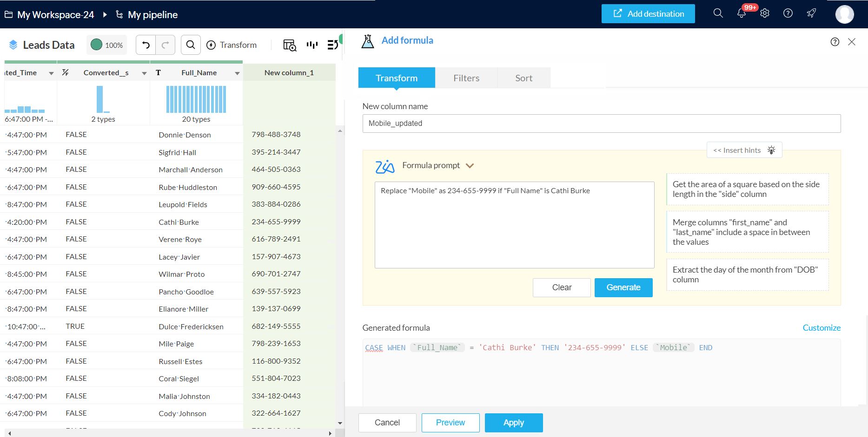Switch to the Filters tab

pyautogui.click(x=466, y=78)
